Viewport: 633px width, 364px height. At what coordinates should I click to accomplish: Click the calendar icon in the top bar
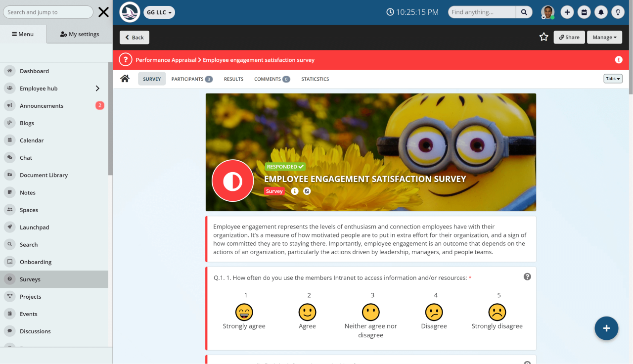(584, 11)
